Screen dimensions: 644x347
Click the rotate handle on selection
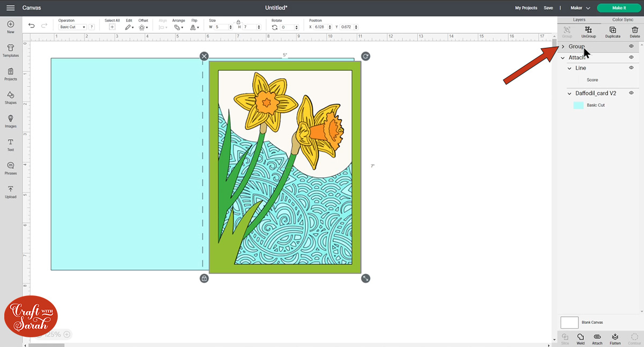365,56
